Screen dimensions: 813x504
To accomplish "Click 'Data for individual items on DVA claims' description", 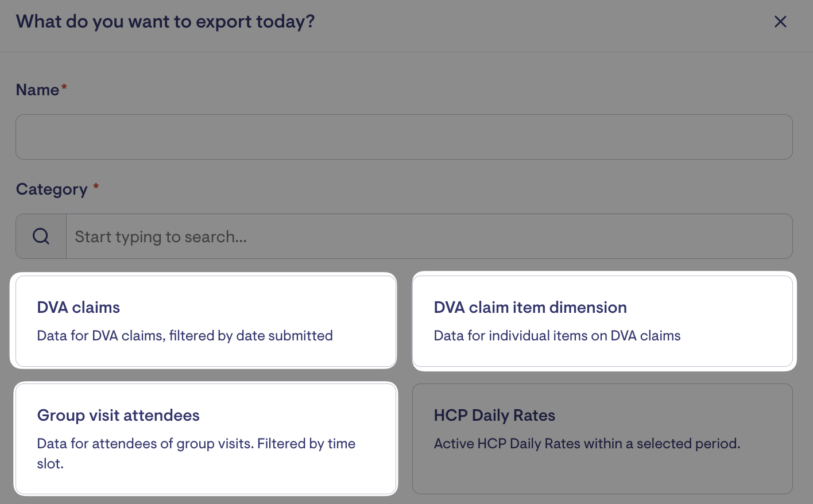I will (557, 336).
